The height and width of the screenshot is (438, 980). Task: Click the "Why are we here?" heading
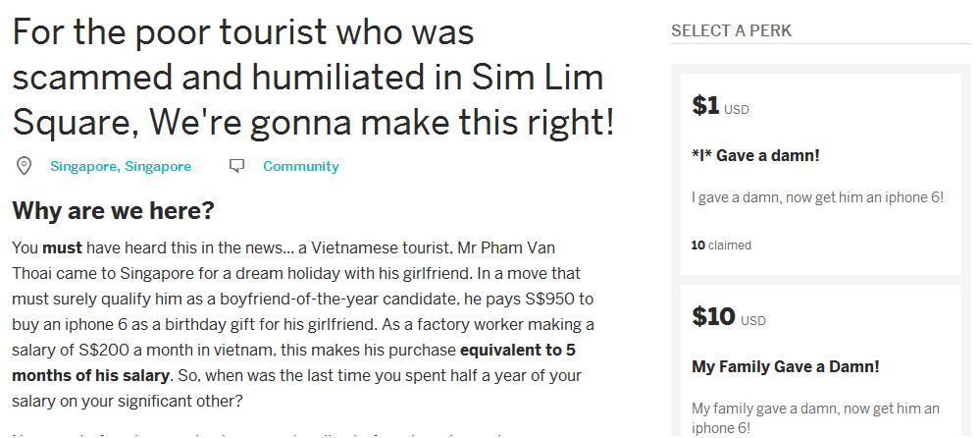[113, 211]
